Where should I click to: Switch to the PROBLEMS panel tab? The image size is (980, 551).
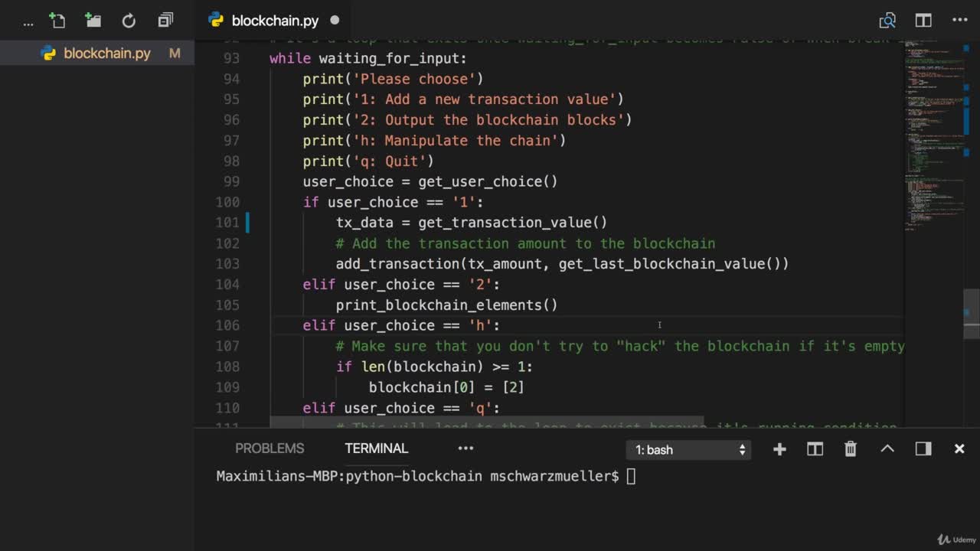[x=269, y=448]
